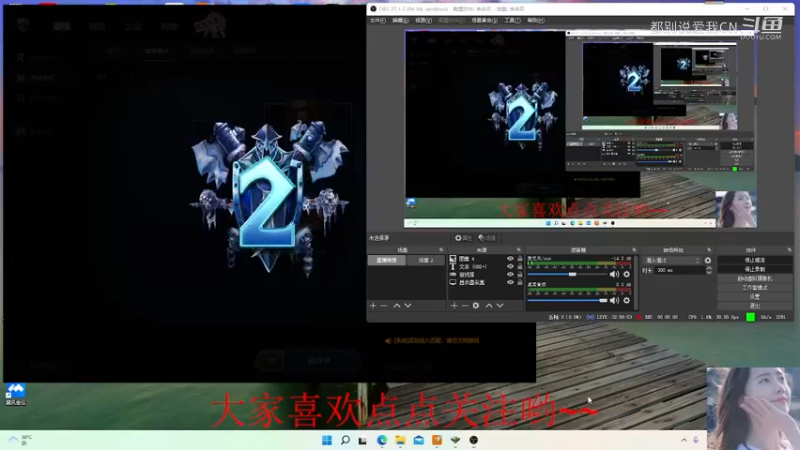This screenshot has height=450, width=800.
Task: Open 桌面音频 audio settings gear
Action: (627, 301)
